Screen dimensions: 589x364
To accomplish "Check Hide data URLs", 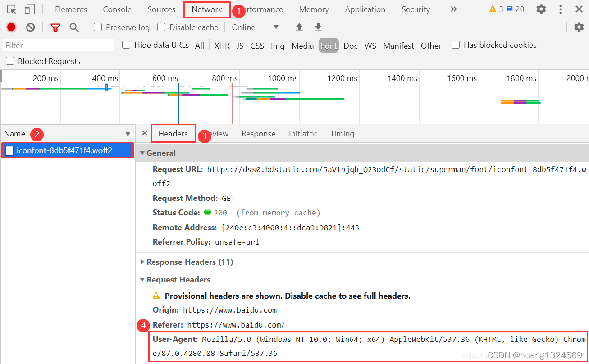I will [127, 45].
